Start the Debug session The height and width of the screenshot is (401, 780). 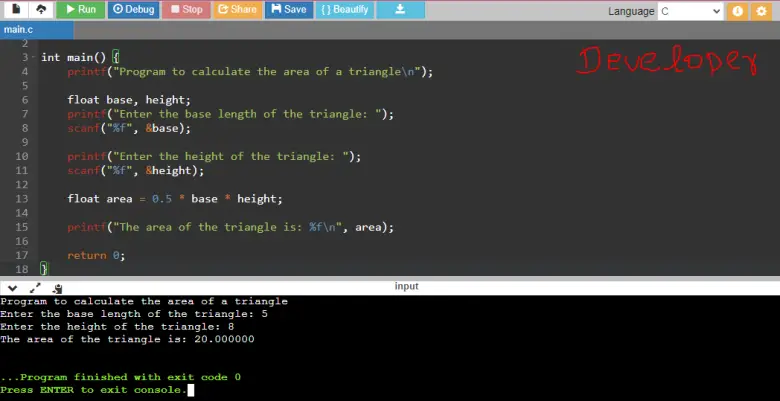pyautogui.click(x=133, y=9)
